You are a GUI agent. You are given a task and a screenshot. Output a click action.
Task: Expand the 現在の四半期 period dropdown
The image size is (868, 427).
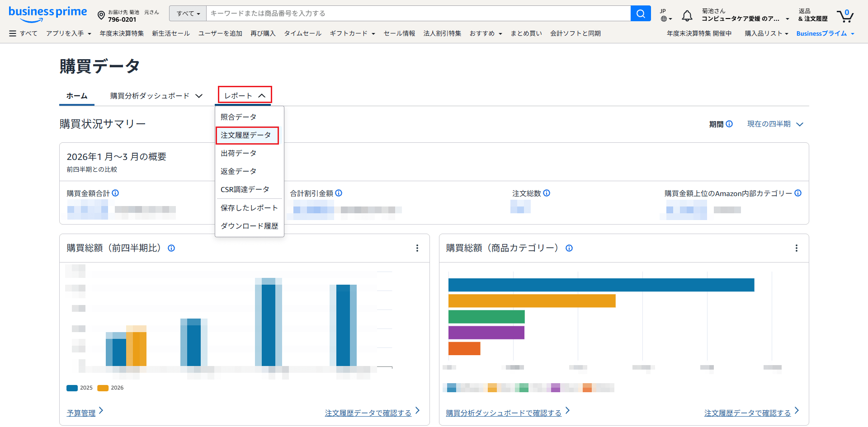tap(775, 124)
